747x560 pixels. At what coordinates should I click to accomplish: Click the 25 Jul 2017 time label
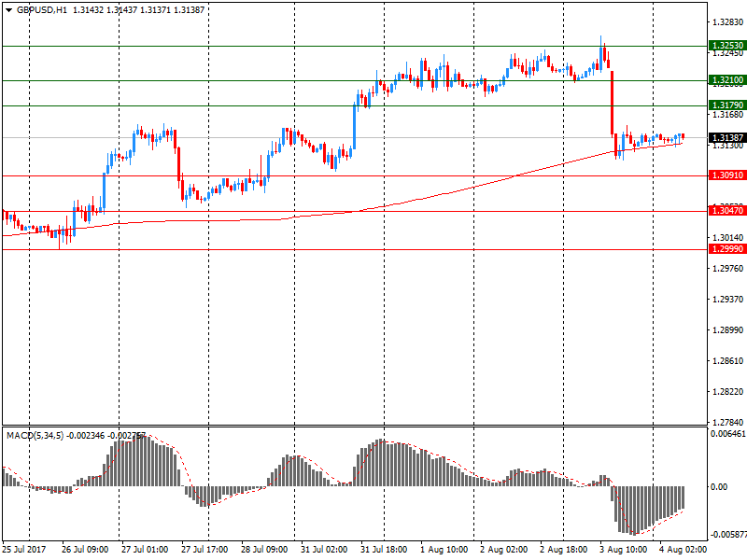(24, 549)
